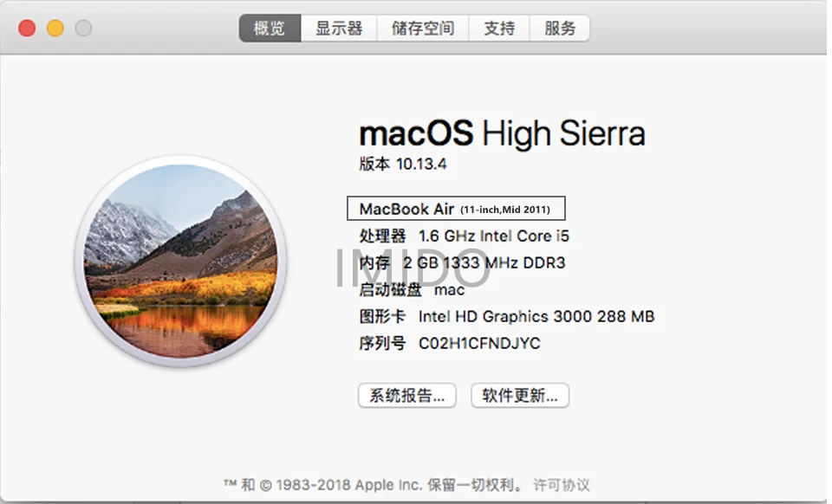This screenshot has width=832, height=504.
Task: Open the 显示器 tab
Action: click(339, 28)
